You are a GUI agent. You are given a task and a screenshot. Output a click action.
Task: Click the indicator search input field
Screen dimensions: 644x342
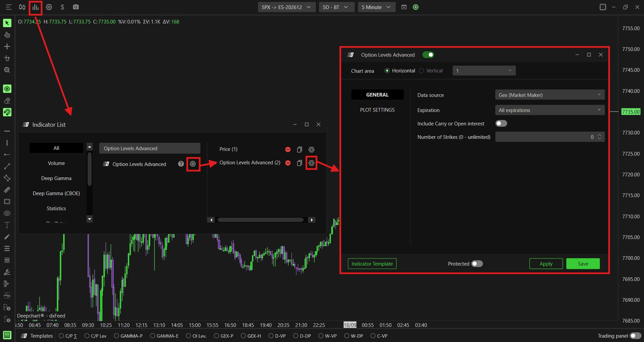click(150, 148)
